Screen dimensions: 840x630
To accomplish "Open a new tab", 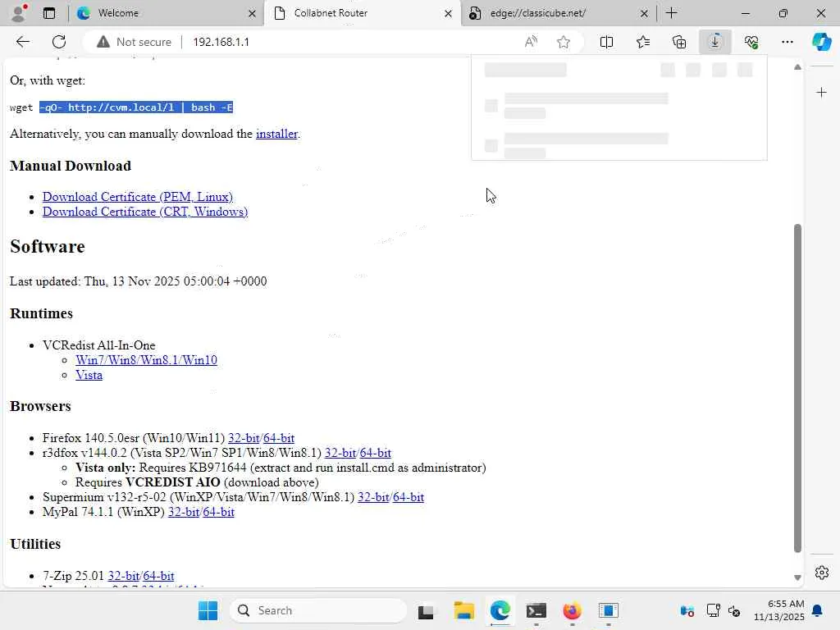I will point(671,13).
